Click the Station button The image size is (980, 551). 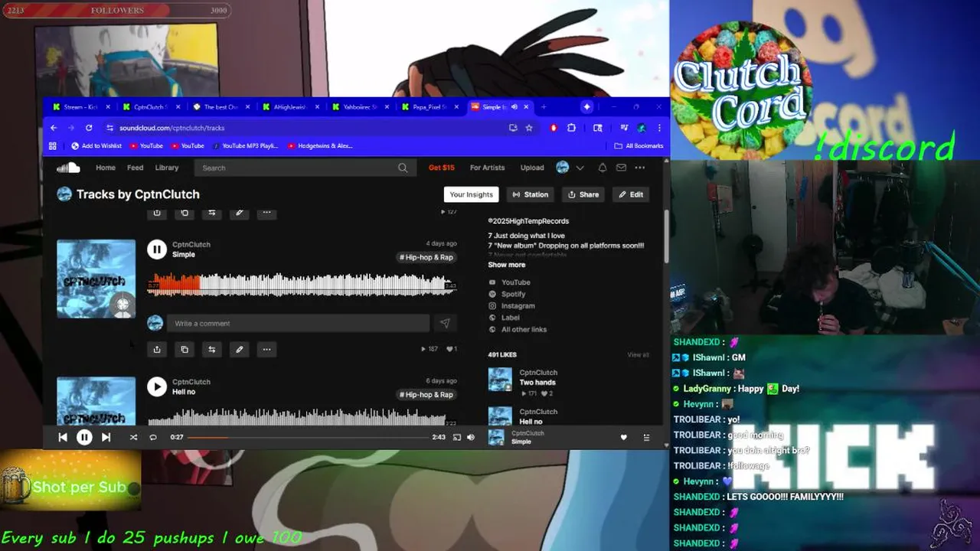click(x=531, y=194)
